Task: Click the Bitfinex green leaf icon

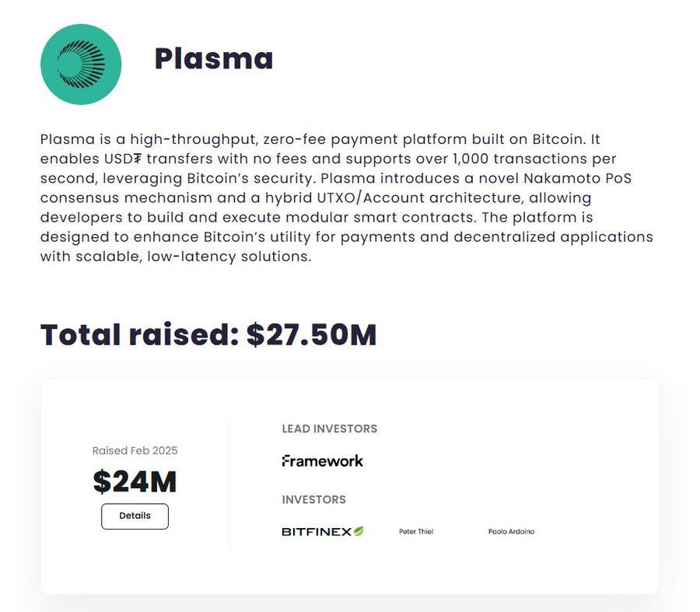Action: [359, 531]
